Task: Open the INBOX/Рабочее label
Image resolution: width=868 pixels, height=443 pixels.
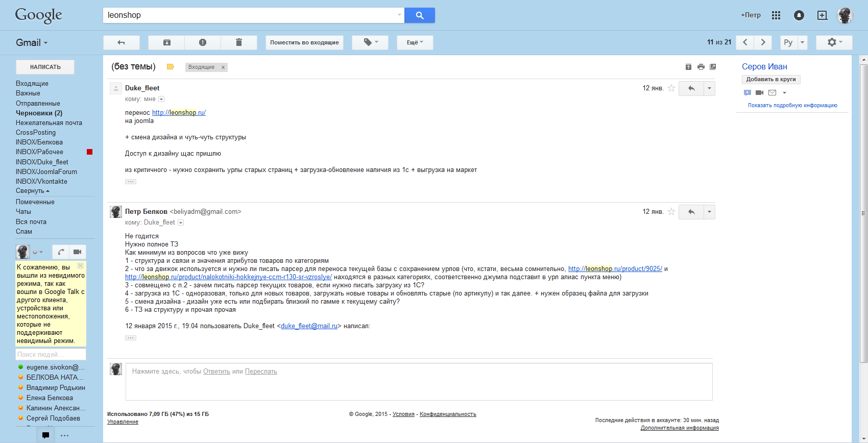Action: pos(39,152)
